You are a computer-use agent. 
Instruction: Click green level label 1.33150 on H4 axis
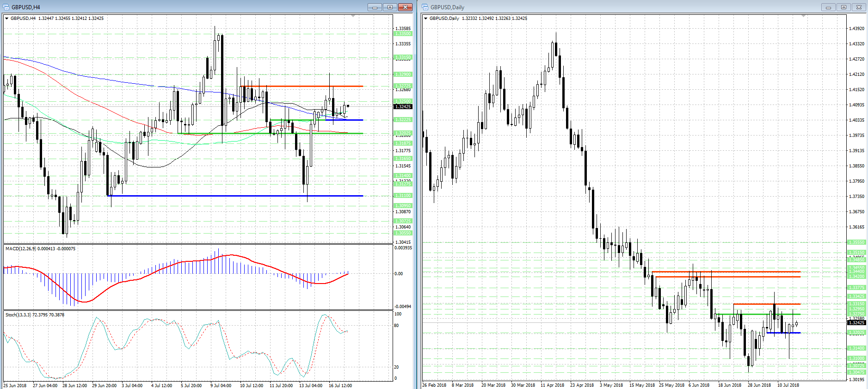coord(403,58)
